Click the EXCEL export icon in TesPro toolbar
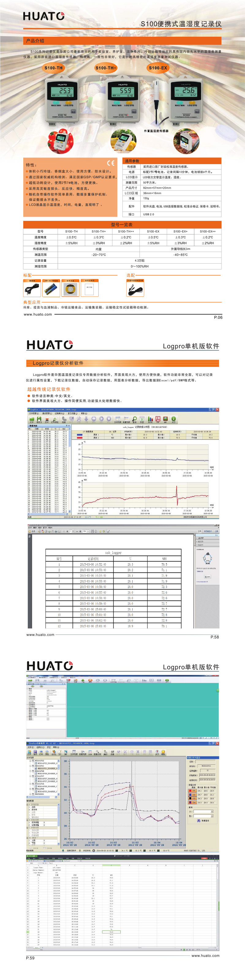Image resolution: width=245 pixels, height=980 pixels. point(54,752)
